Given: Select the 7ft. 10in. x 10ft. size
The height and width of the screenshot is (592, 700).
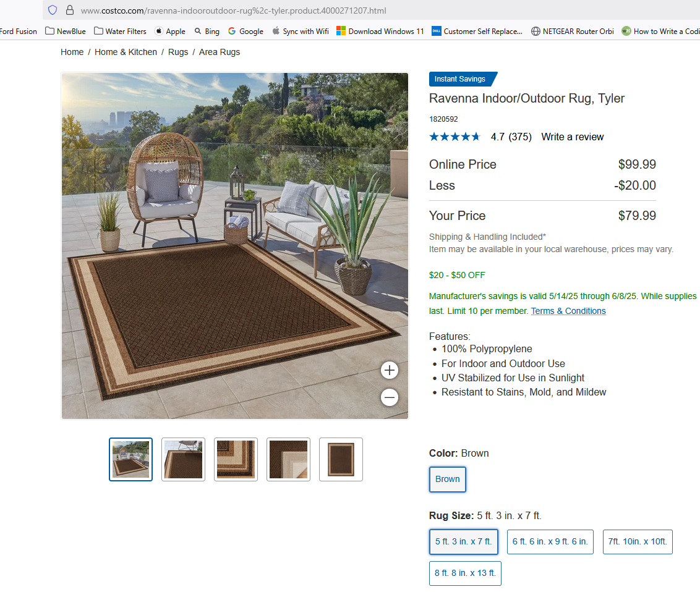Looking at the screenshot, I should pyautogui.click(x=638, y=541).
